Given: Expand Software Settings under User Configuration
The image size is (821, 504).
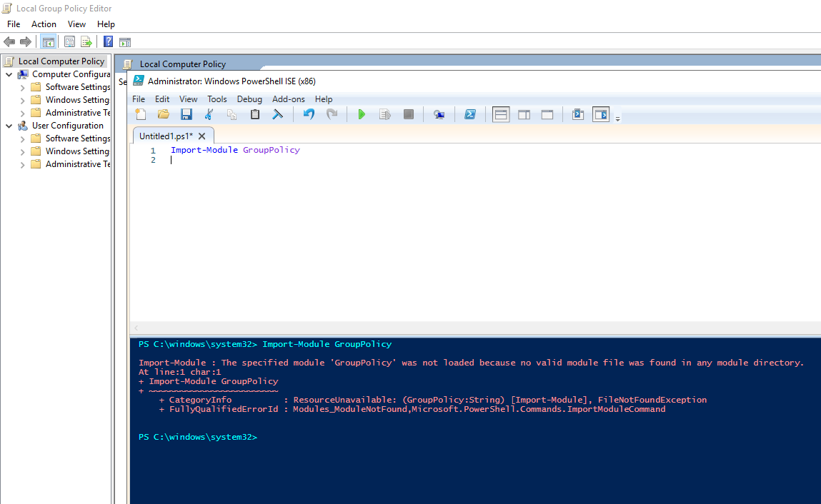Looking at the screenshot, I should coord(23,138).
